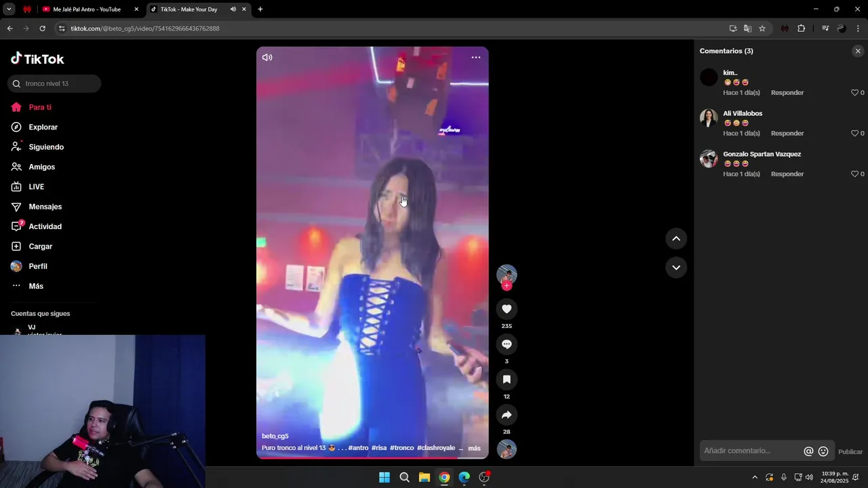Viewport: 868px width, 488px height.
Task: Like kim.. comment with heart icon
Action: pyautogui.click(x=854, y=93)
